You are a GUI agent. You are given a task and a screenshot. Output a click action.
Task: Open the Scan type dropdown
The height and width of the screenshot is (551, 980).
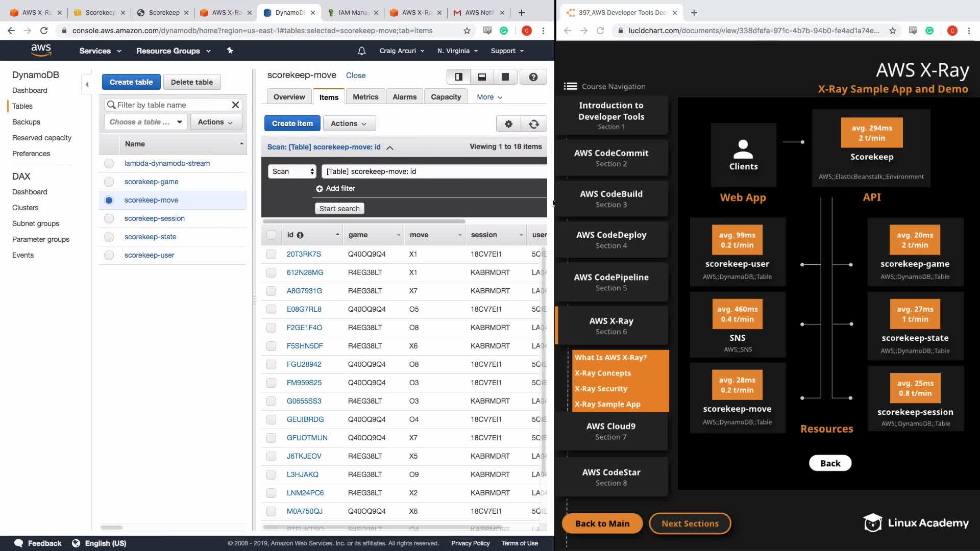[292, 171]
